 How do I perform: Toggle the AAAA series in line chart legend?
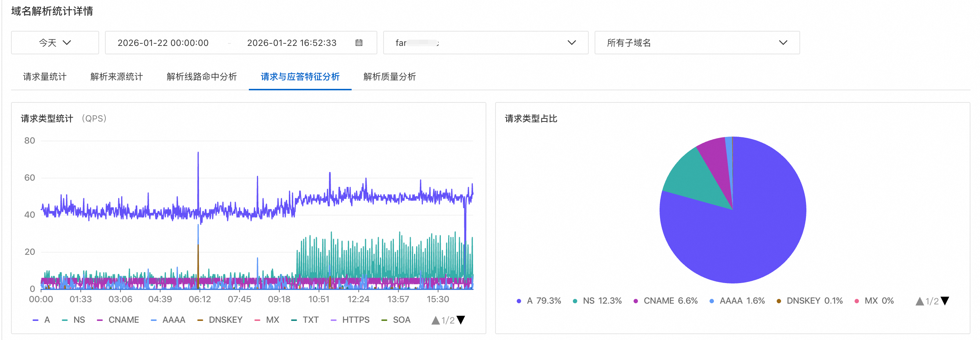click(168, 320)
